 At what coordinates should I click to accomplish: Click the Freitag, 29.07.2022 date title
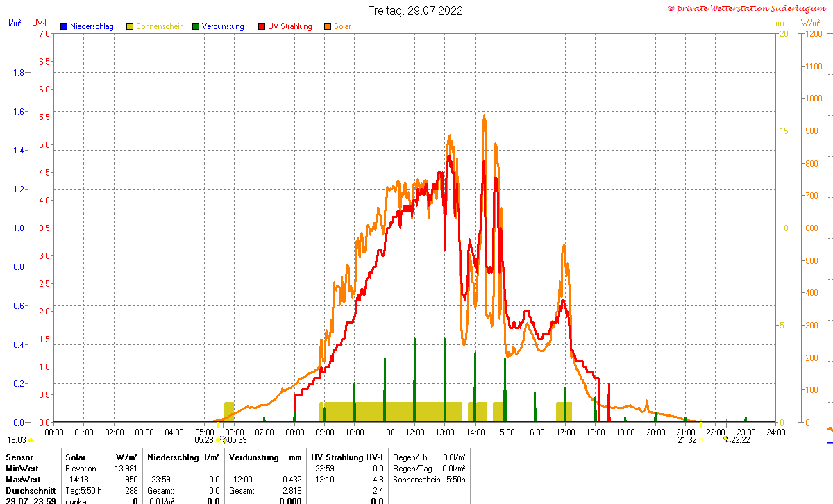pyautogui.click(x=415, y=10)
